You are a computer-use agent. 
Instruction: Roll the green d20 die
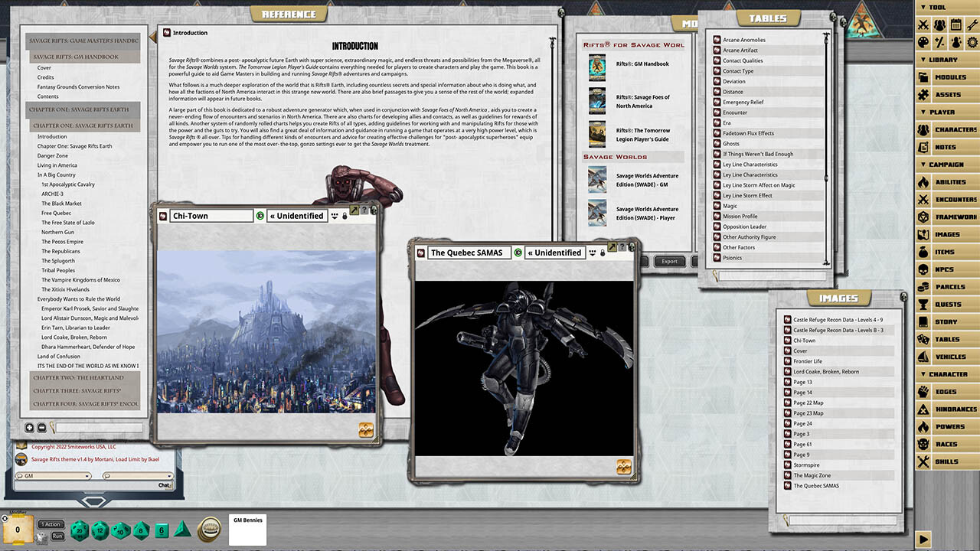pos(79,529)
